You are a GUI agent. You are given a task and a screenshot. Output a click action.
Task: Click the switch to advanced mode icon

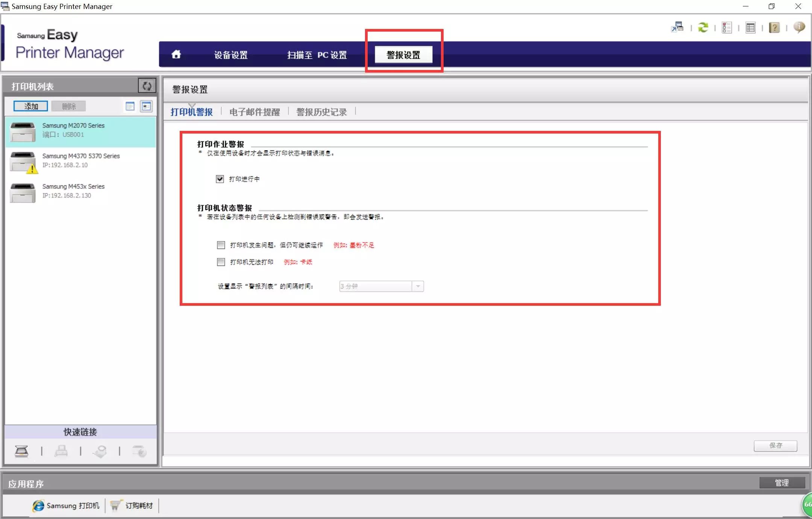tap(677, 27)
